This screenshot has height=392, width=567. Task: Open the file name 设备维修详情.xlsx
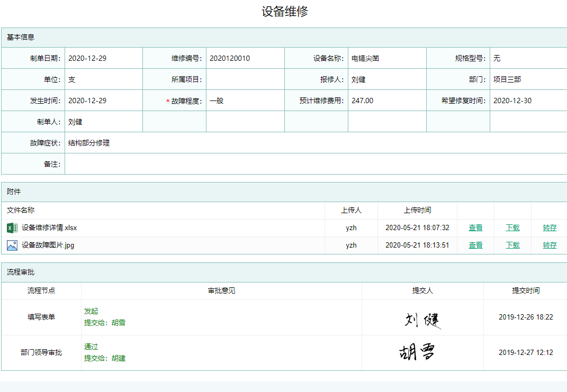[49, 228]
